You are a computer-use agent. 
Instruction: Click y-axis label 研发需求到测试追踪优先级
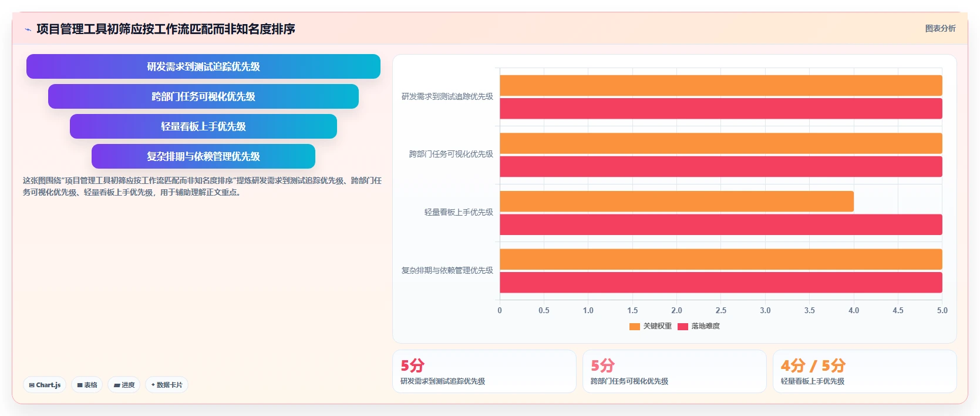447,96
